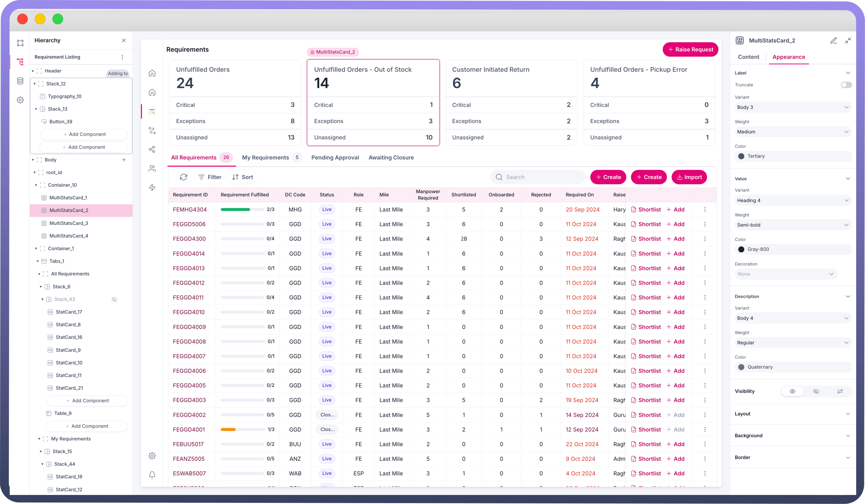865x504 pixels.
Task: Open the Heading 4 variant dropdown
Action: tap(793, 200)
